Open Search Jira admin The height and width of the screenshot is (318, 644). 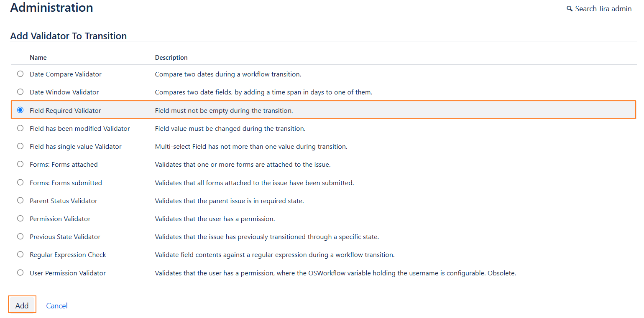(603, 9)
